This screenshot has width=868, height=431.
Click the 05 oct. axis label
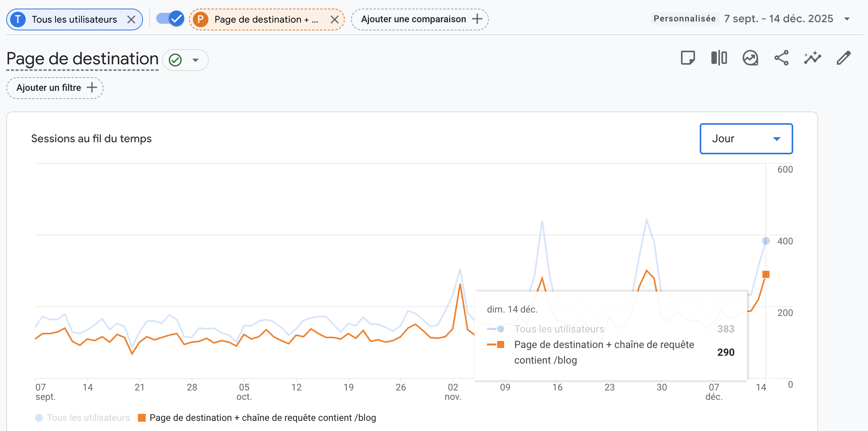(x=244, y=392)
